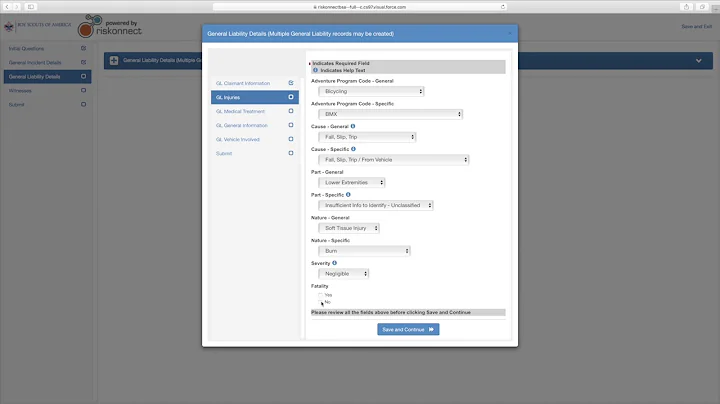Show help text for Severity
720x404 pixels.
tap(334, 263)
